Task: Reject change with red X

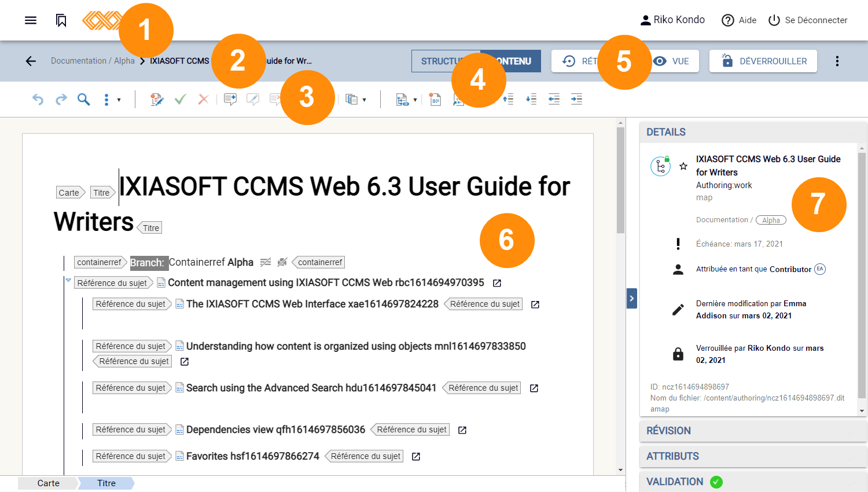Action: (x=203, y=100)
